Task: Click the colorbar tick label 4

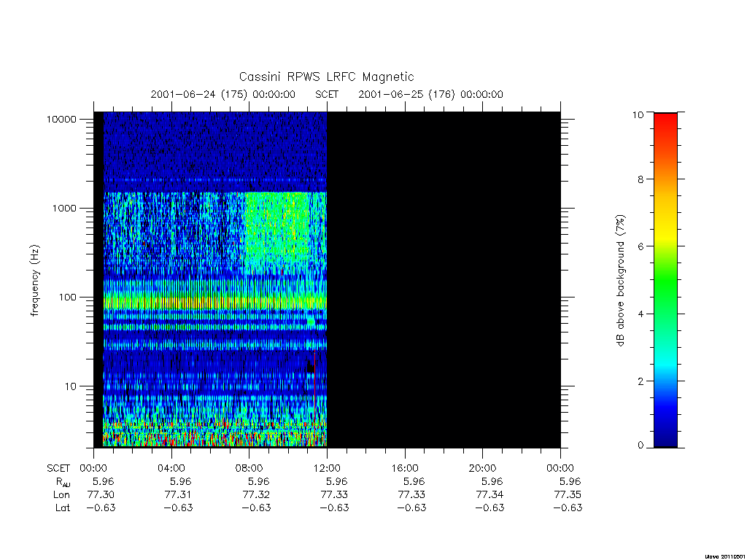Action: 640,314
